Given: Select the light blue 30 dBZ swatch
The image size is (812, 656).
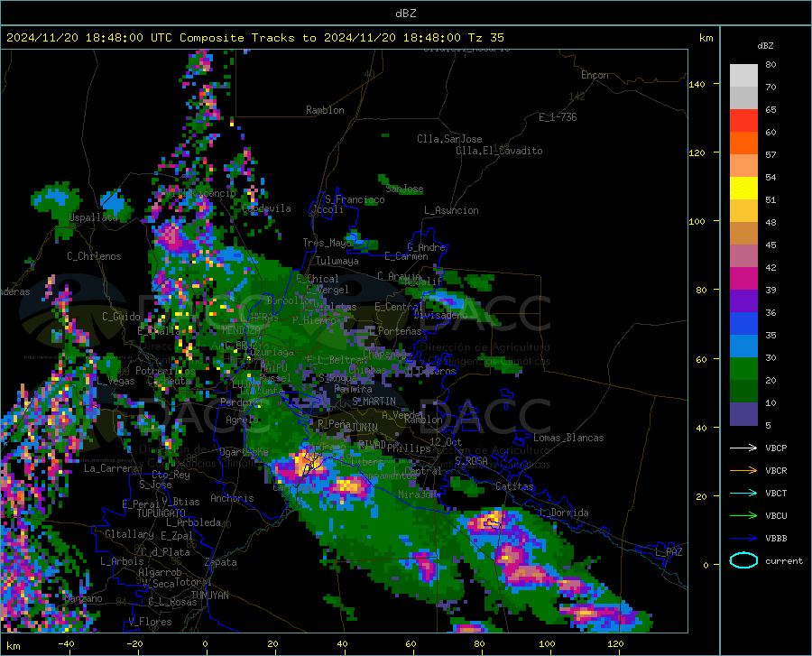Looking at the screenshot, I should 743,346.
